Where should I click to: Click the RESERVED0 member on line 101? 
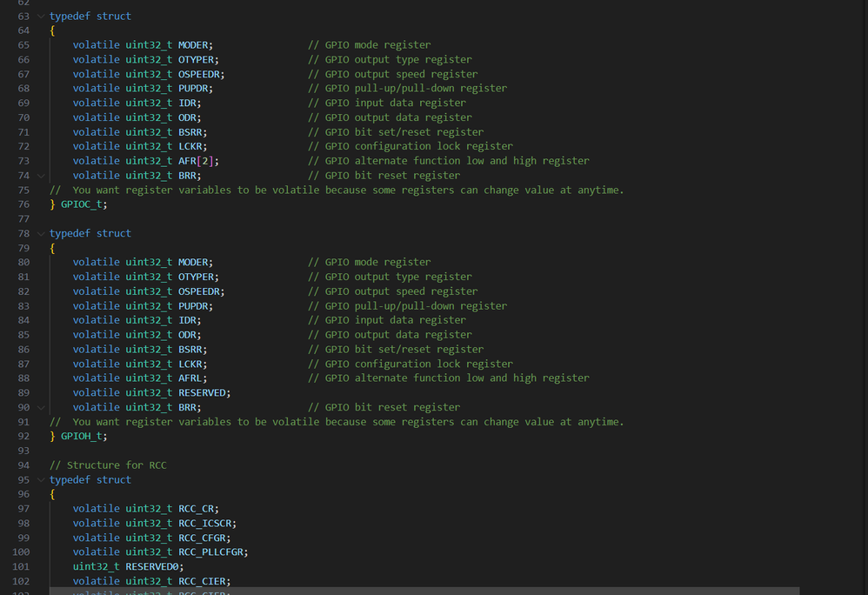tap(151, 566)
